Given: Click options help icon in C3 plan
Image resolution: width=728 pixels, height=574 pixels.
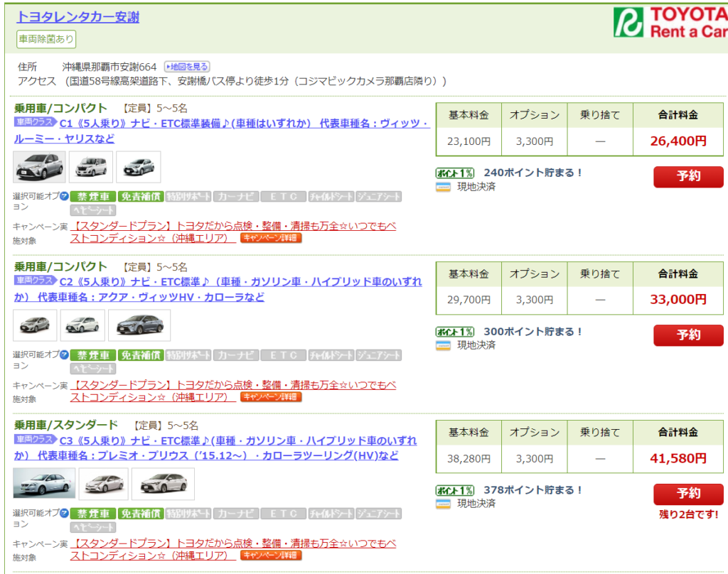Looking at the screenshot, I should (x=65, y=513).
